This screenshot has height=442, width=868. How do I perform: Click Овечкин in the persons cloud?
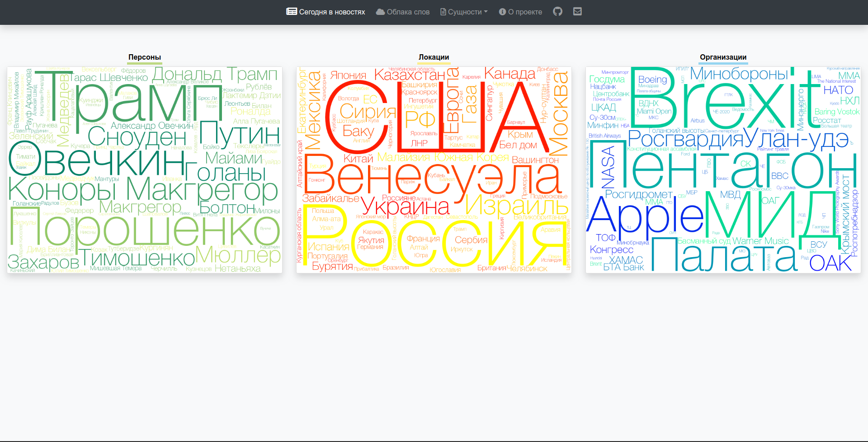point(97,159)
